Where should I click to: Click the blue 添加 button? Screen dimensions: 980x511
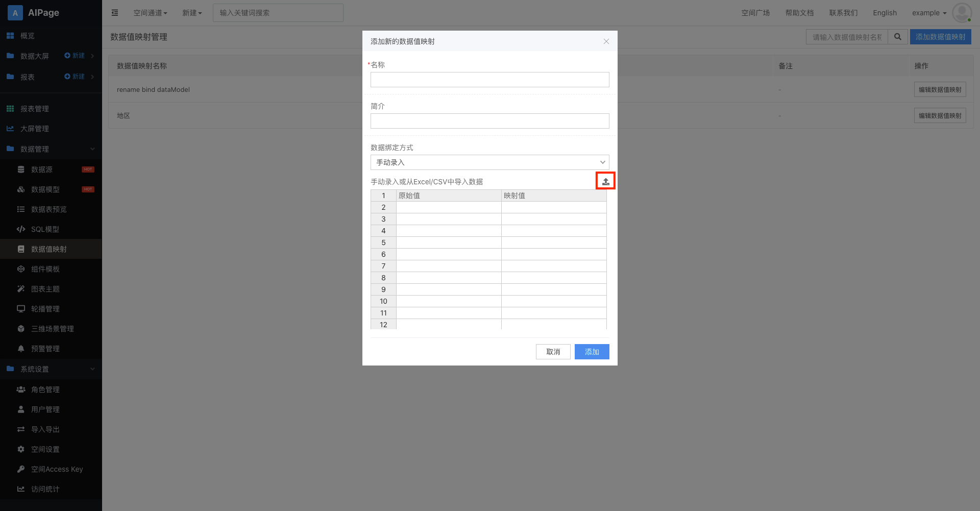pyautogui.click(x=592, y=352)
